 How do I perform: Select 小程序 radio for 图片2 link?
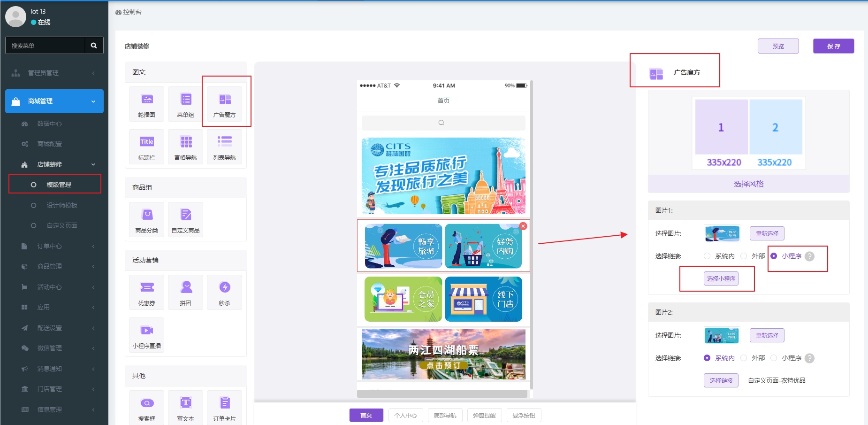tap(774, 358)
